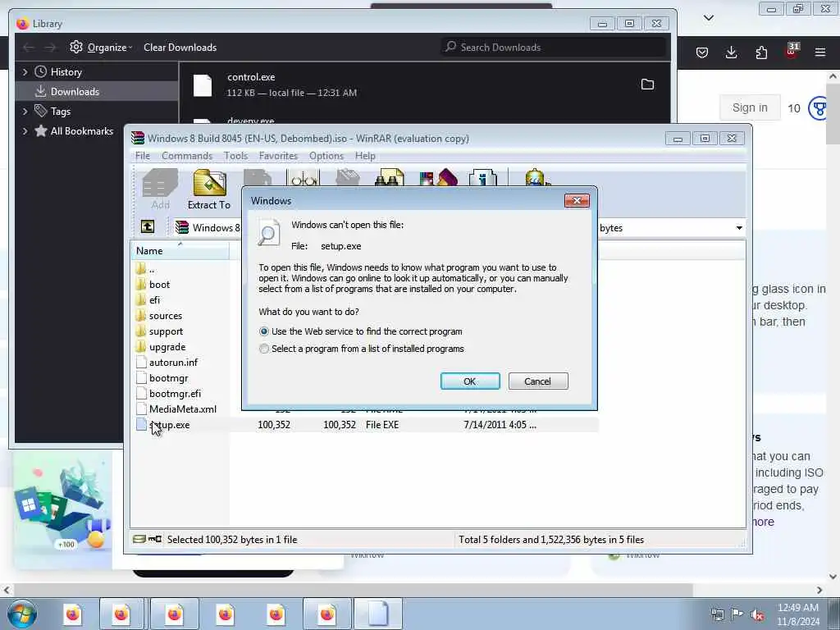
Task: Open the Help menu in WinRAR
Action: [365, 156]
